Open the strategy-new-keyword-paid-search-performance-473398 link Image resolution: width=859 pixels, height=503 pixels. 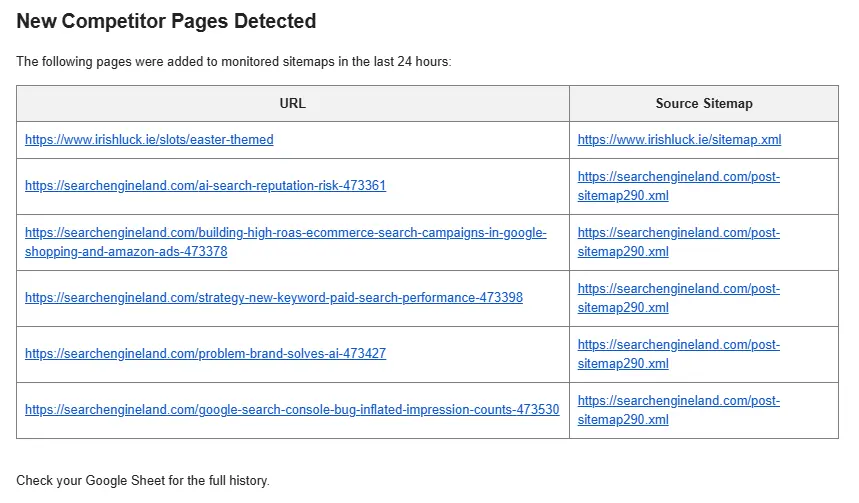[x=274, y=298]
